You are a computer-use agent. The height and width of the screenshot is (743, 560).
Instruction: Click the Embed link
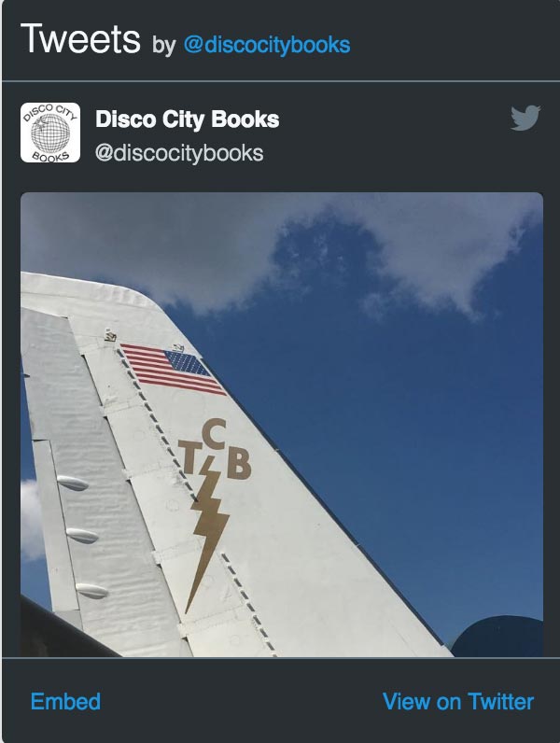65,702
